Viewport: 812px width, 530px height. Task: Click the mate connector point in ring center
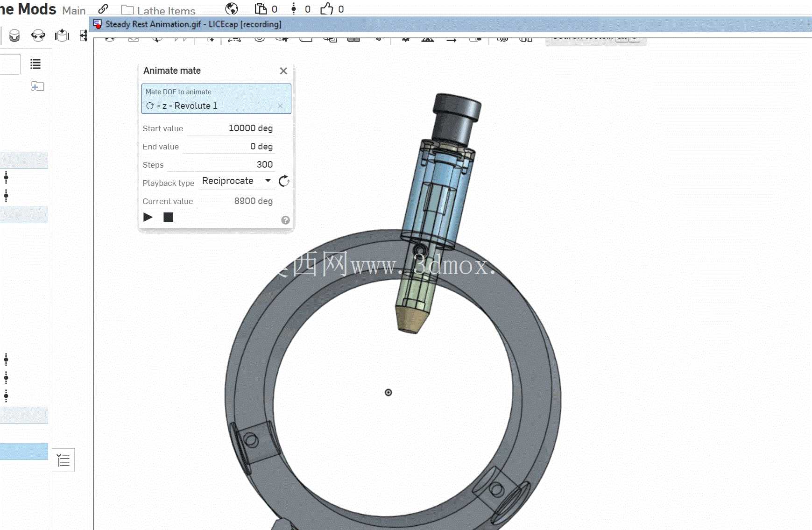click(x=388, y=392)
